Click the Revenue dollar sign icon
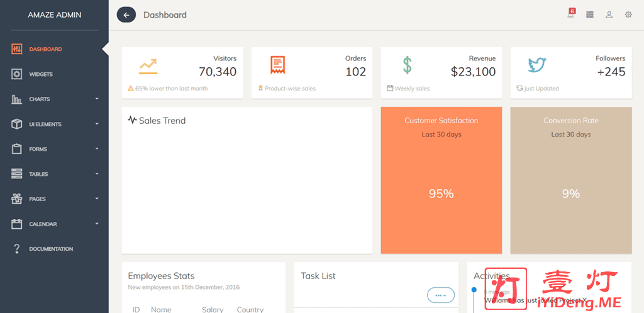Image resolution: width=644 pixels, height=313 pixels. click(x=408, y=65)
